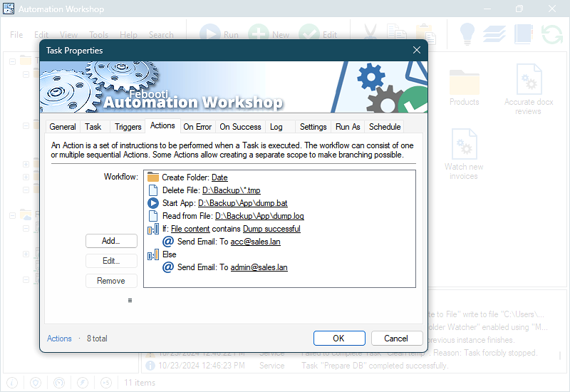Image resolution: width=570 pixels, height=392 pixels.
Task: Select the Else row in workflow
Action: tap(279, 254)
